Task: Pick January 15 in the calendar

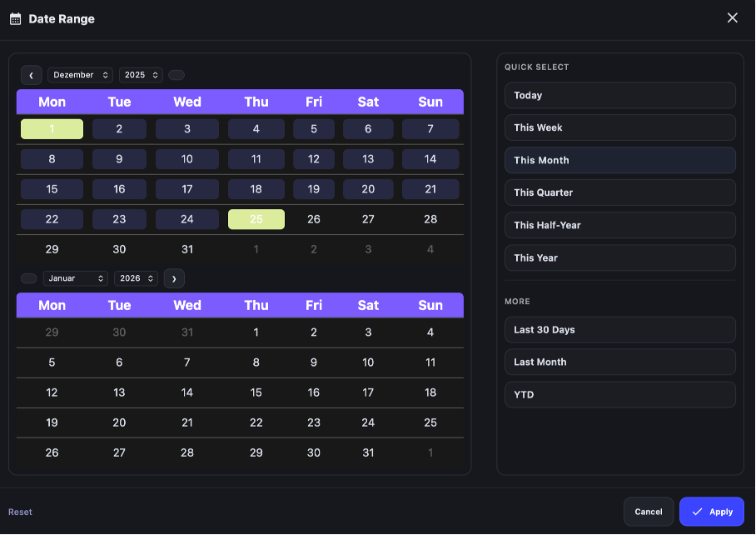Action: pyautogui.click(x=256, y=392)
